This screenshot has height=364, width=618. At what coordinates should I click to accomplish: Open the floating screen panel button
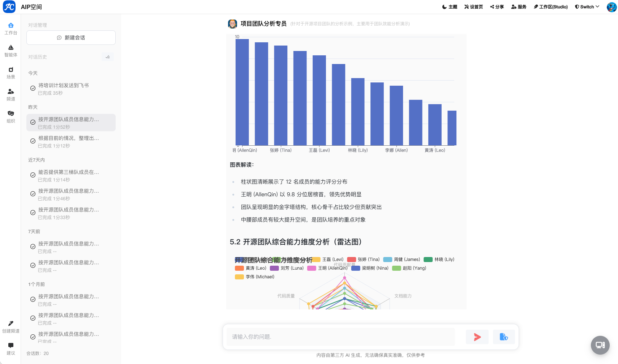pos(600,345)
